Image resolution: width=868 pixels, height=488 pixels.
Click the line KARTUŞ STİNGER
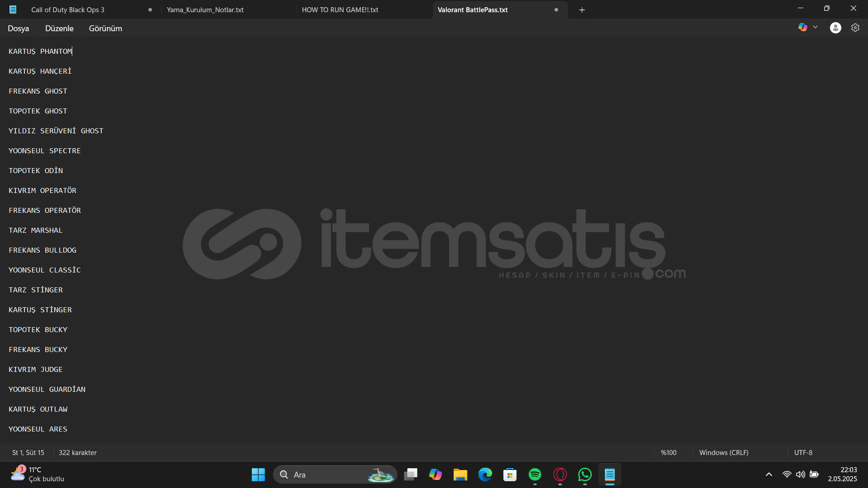[40, 310]
